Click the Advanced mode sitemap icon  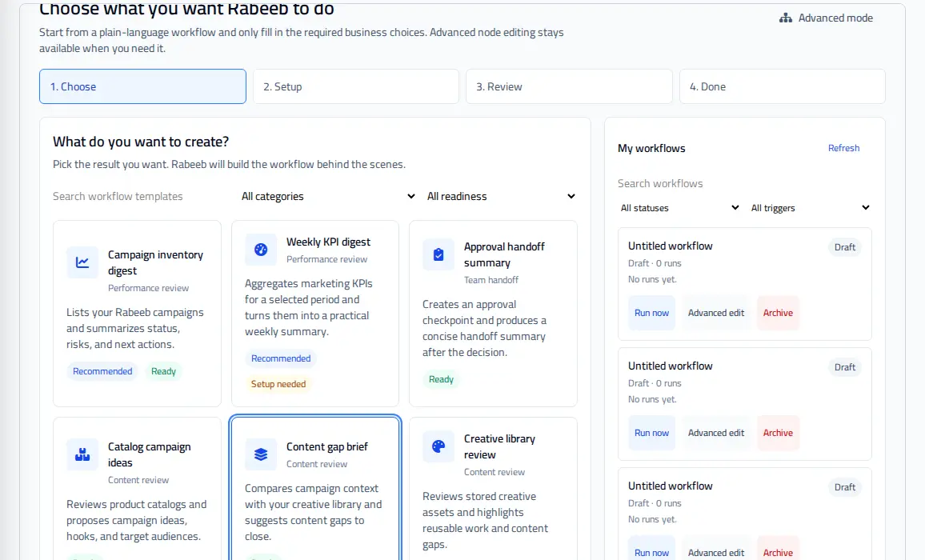coord(785,18)
